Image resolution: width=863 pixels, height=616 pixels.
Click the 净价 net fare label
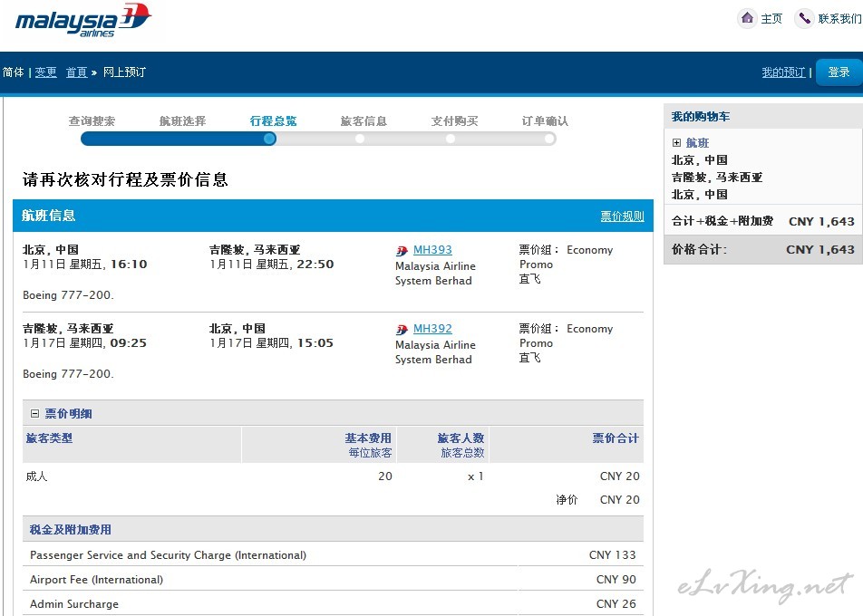(x=567, y=499)
